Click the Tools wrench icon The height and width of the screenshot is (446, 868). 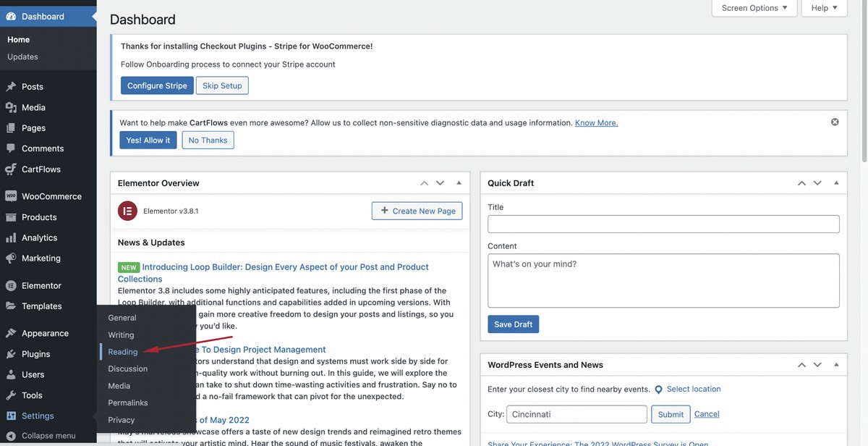pyautogui.click(x=11, y=395)
